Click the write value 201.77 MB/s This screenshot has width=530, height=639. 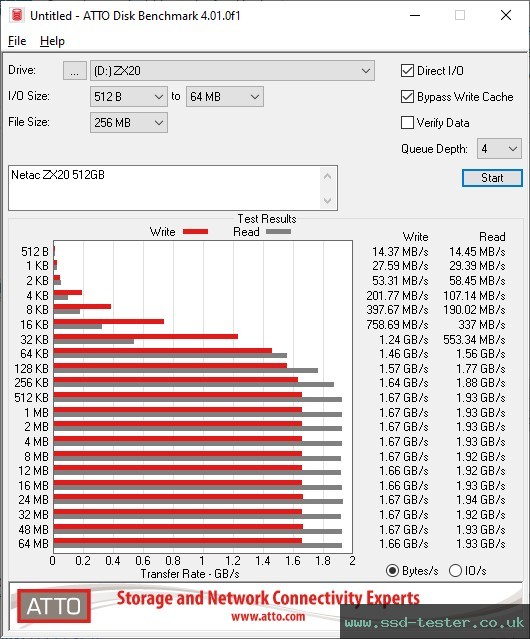click(397, 295)
